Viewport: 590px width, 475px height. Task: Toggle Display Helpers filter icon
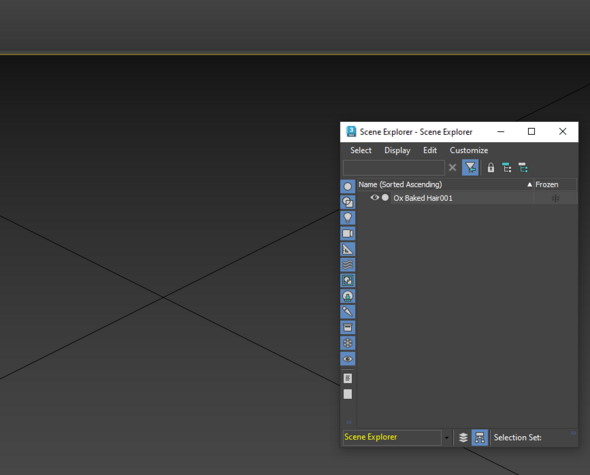(x=348, y=249)
